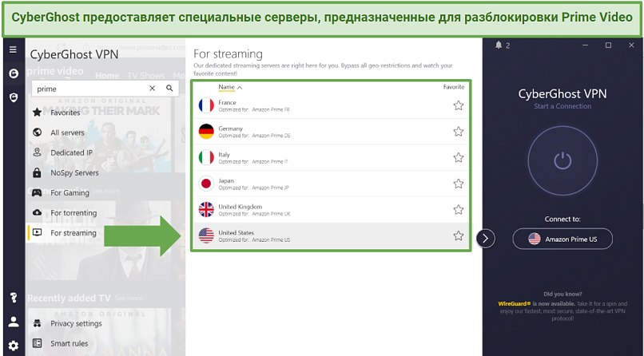This screenshot has height=356, width=644.
Task: Open the Amazon Prime US server selector
Action: tap(563, 239)
